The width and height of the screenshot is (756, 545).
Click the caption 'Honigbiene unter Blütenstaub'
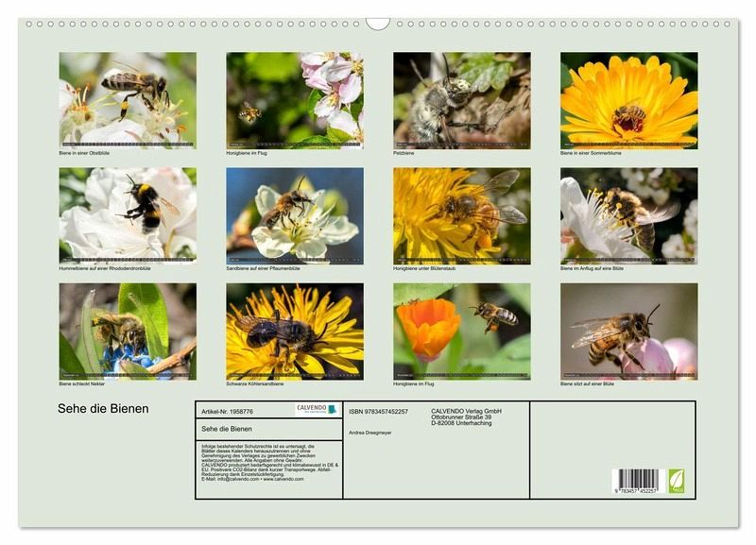[424, 268]
